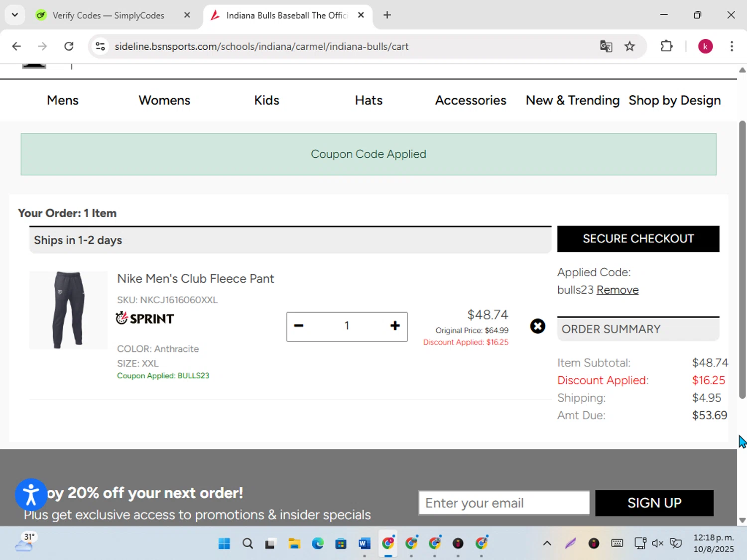Viewport: 747px width, 560px height.
Task: Reload the current page
Action: coord(69,46)
